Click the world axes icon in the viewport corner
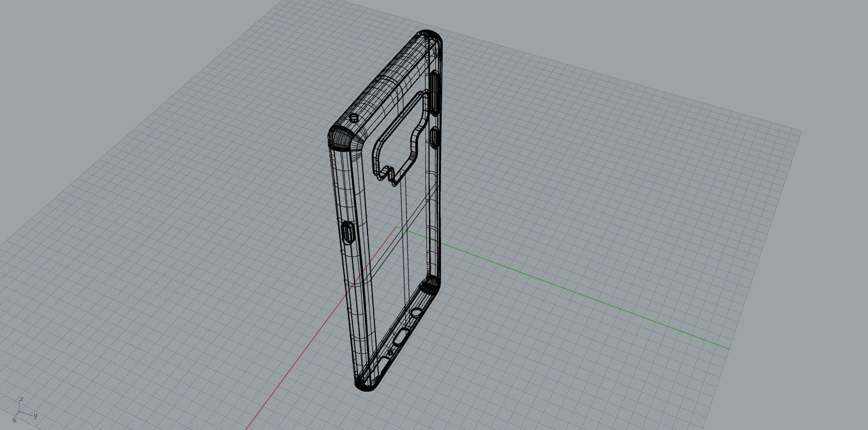 point(24,411)
